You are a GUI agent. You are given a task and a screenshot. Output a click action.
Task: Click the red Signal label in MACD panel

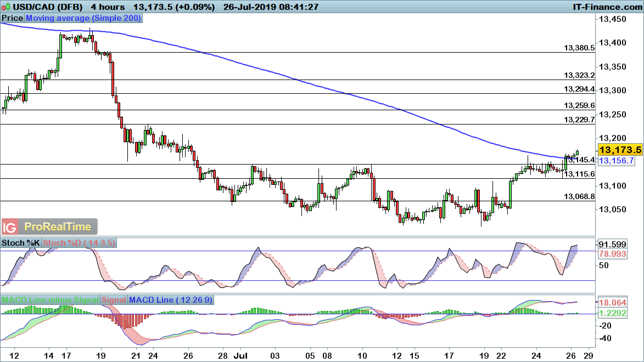pyautogui.click(x=114, y=300)
